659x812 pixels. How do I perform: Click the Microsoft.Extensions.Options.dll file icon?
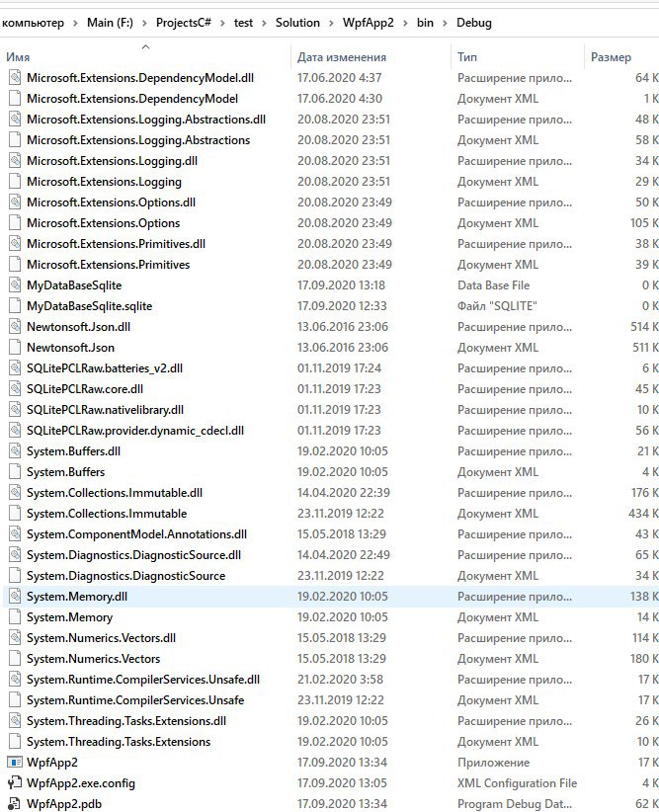coord(15,202)
